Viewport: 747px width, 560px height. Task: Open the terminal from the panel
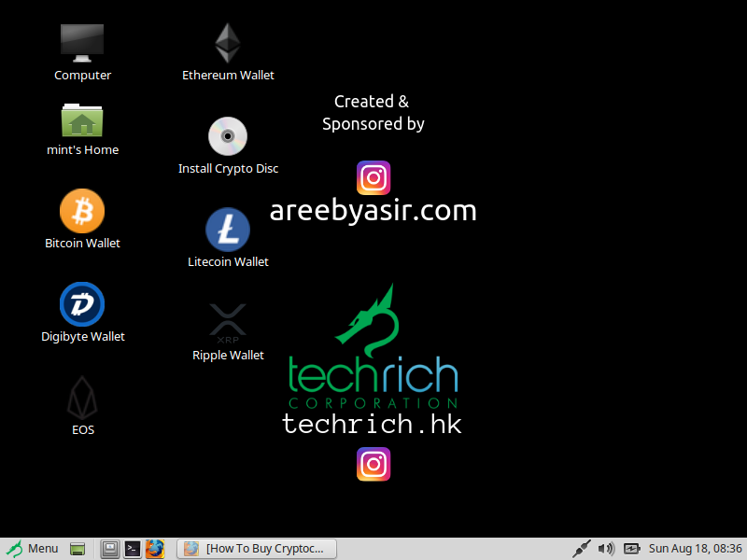point(133,549)
